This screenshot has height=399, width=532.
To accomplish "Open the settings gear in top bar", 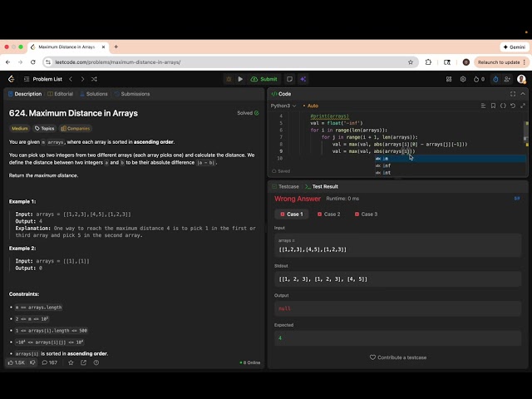I will pos(462,79).
